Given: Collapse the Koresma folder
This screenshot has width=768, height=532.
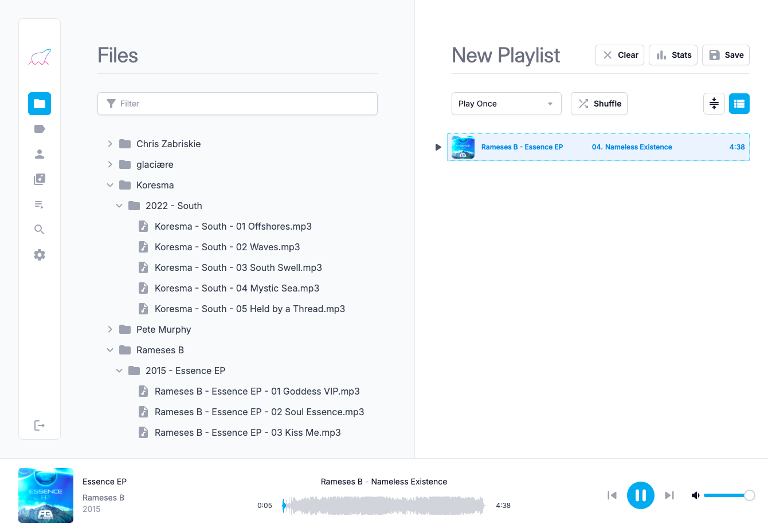Looking at the screenshot, I should [110, 185].
